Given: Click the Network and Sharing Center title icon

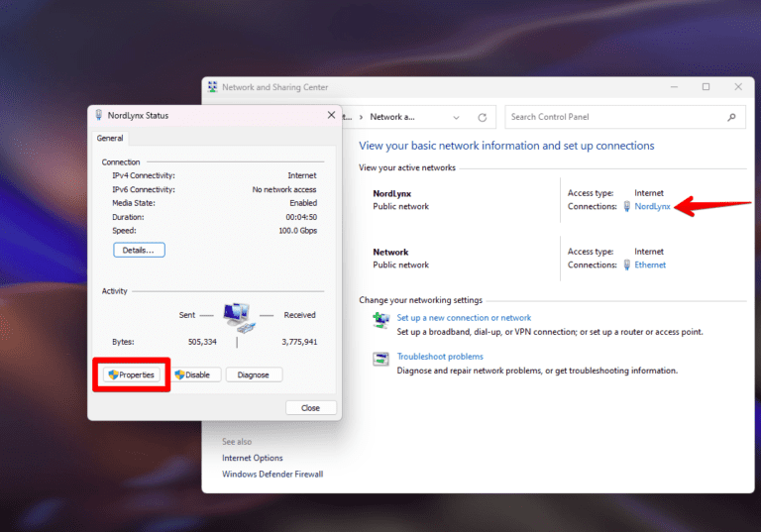Looking at the screenshot, I should tap(212, 87).
